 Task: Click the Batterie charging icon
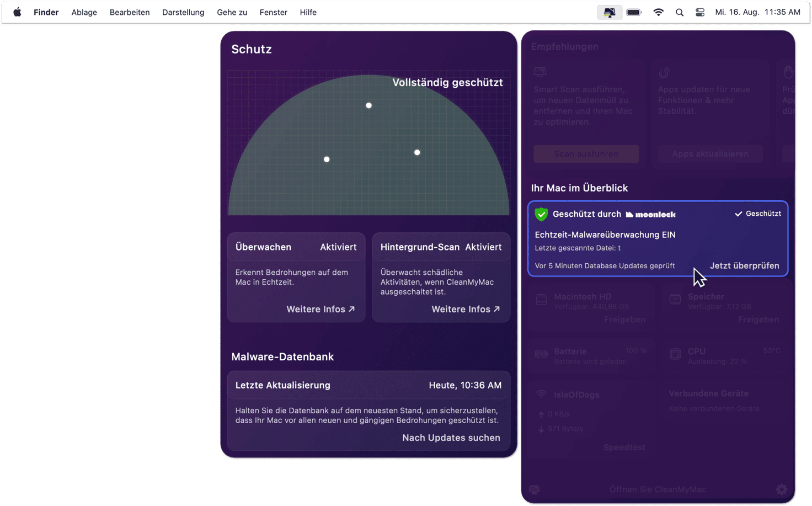pos(541,354)
